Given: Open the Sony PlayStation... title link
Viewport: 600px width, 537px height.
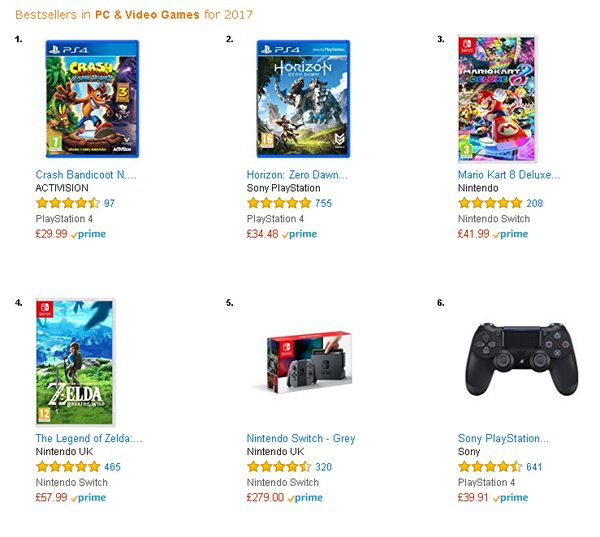Looking at the screenshot, I should pyautogui.click(x=503, y=438).
